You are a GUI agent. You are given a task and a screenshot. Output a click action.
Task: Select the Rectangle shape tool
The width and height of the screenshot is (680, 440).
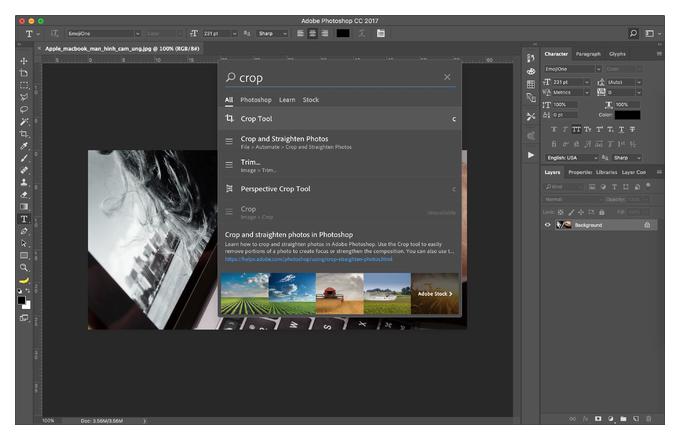pos(24,255)
